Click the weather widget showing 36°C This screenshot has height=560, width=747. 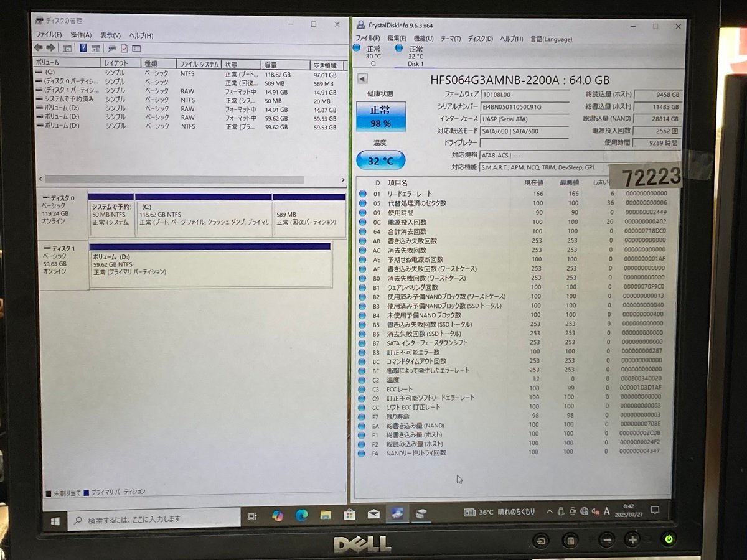[x=499, y=512]
